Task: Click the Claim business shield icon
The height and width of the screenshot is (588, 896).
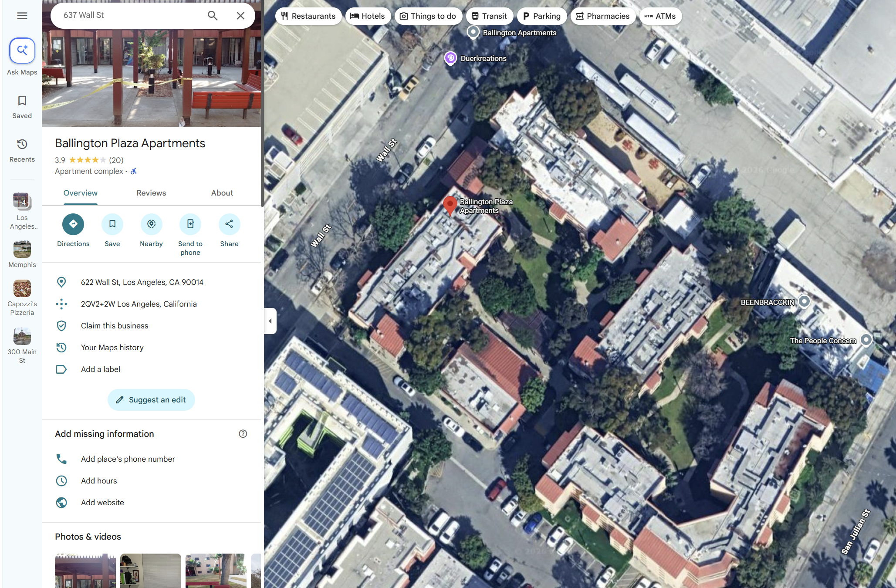Action: pos(61,326)
